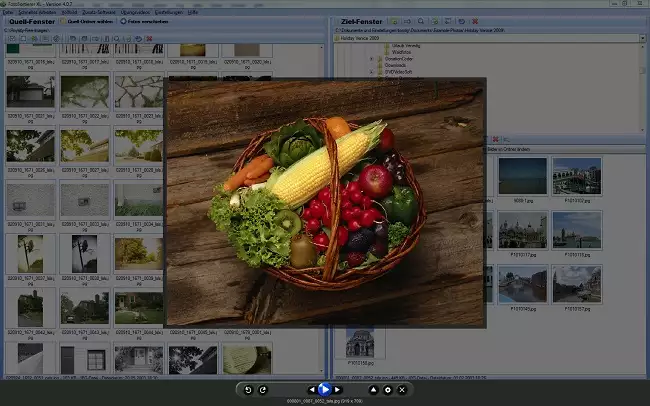Image resolution: width=650 pixels, height=406 pixels.
Task: Start the slideshow with the blue play button
Action: 325,389
